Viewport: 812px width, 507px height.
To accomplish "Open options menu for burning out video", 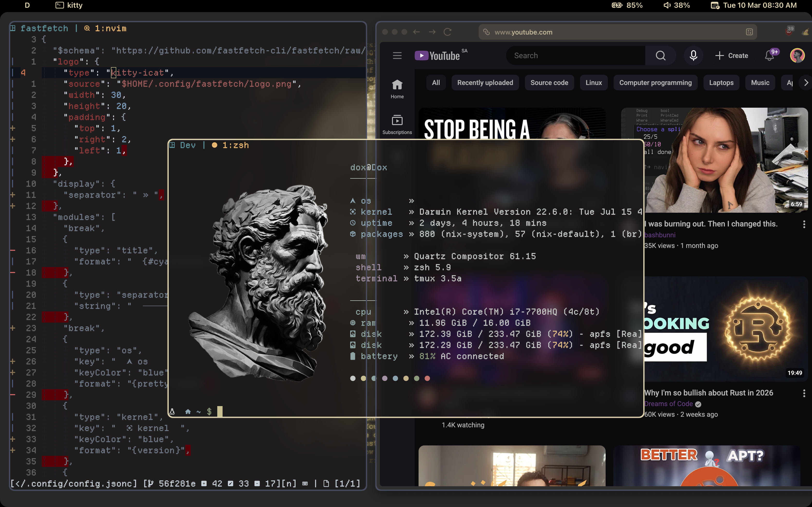I will 804,224.
